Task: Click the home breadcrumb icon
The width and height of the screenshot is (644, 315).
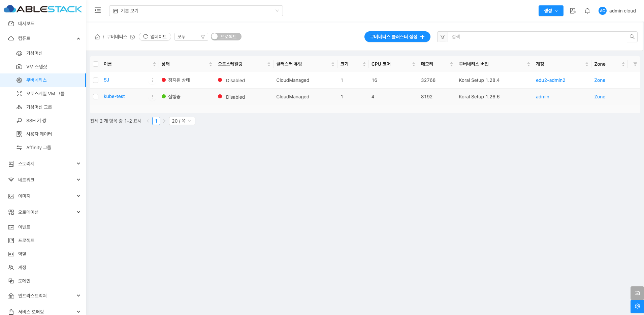Action: [x=97, y=37]
